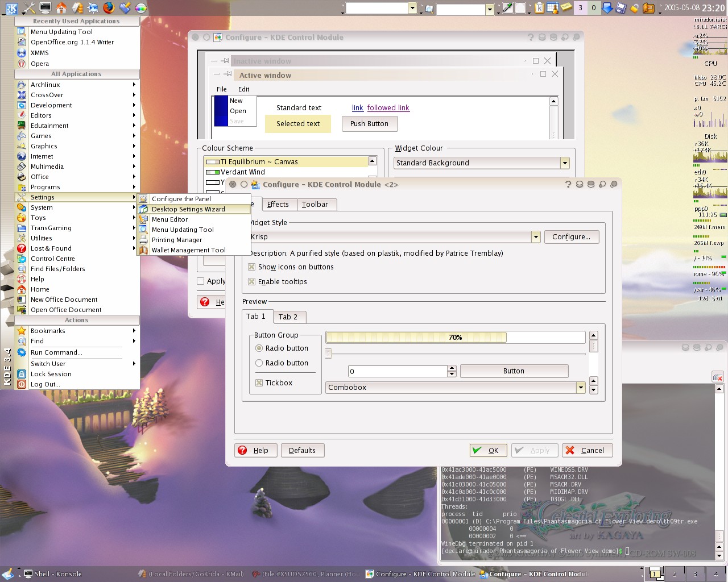This screenshot has height=582, width=728.
Task: Click the Control Centre icon in K menu
Action: (x=22, y=259)
